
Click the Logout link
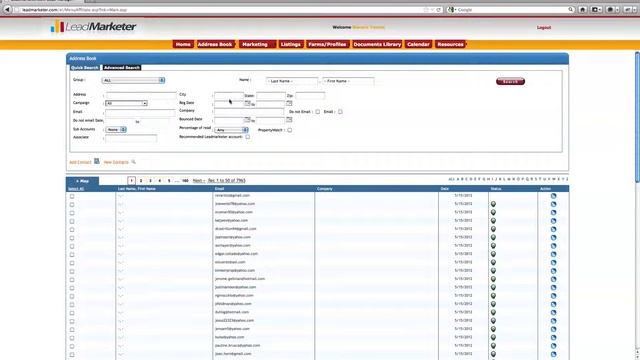544,27
